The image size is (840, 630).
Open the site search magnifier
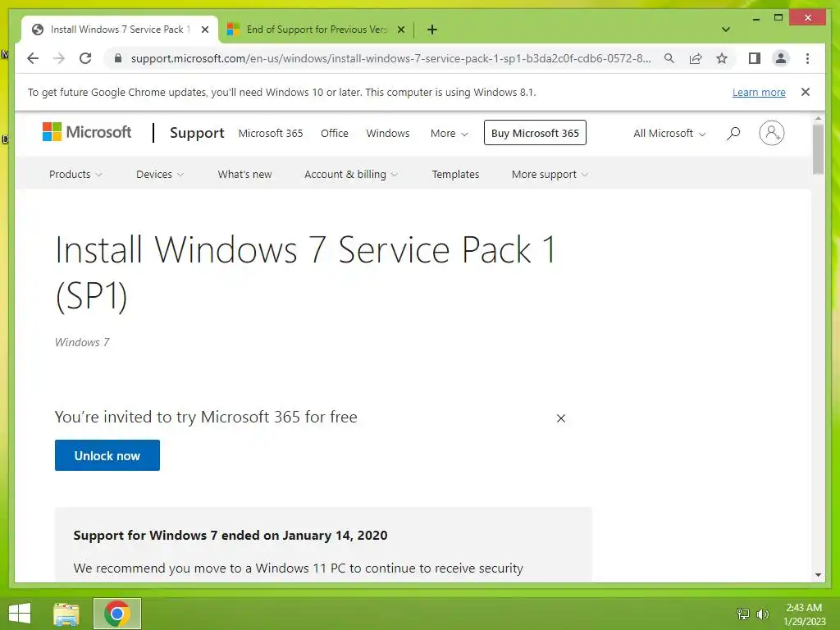(x=733, y=133)
